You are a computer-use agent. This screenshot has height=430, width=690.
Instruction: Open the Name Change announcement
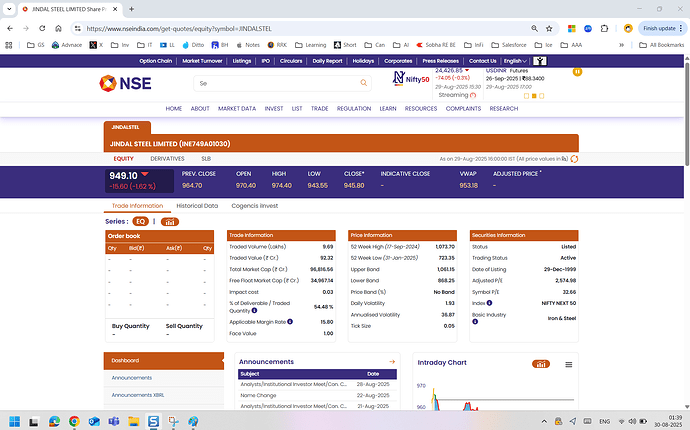(258, 395)
